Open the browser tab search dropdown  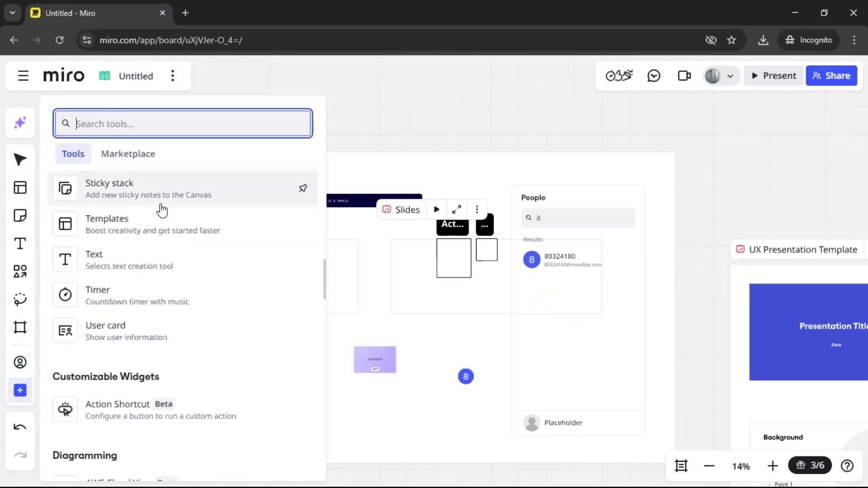[x=12, y=13]
